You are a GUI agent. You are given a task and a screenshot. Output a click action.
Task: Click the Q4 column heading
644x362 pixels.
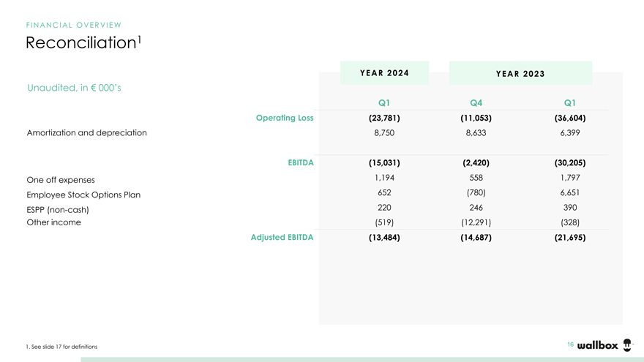click(476, 103)
